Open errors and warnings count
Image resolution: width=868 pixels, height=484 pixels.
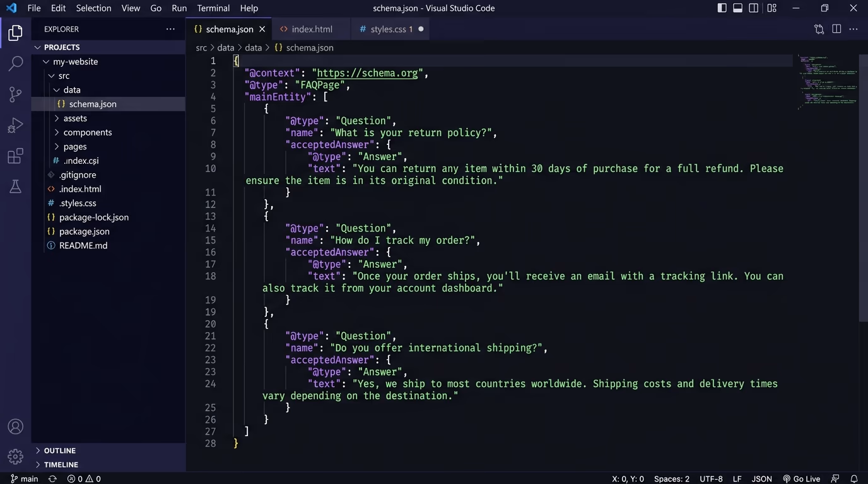click(x=84, y=478)
